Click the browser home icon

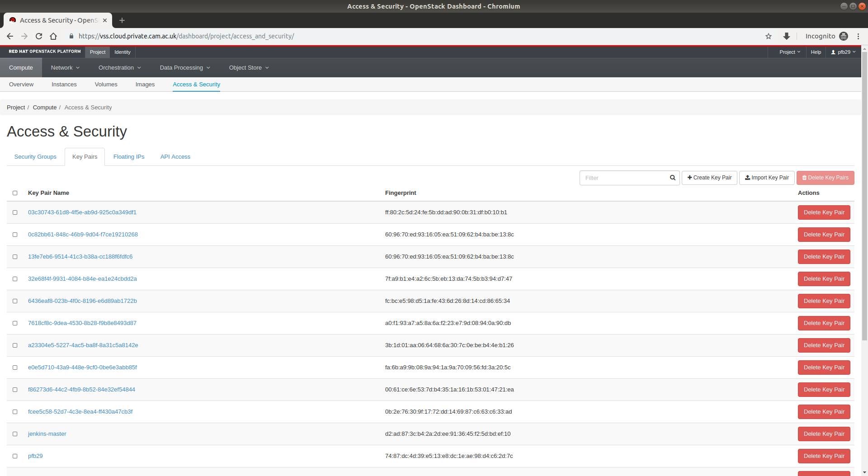tap(53, 36)
